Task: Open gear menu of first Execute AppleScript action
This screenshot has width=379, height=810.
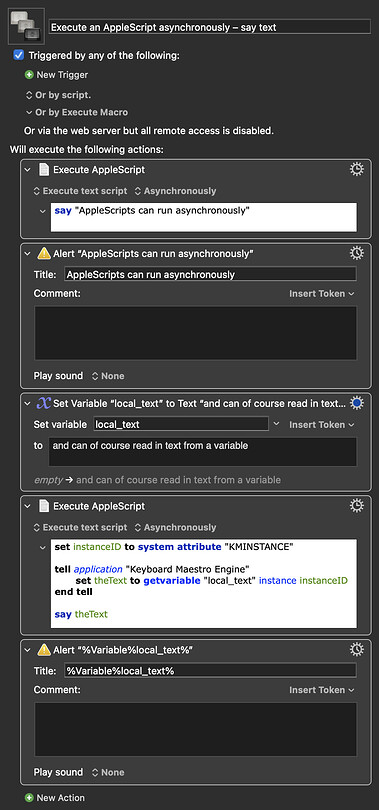Action: pyautogui.click(x=357, y=169)
